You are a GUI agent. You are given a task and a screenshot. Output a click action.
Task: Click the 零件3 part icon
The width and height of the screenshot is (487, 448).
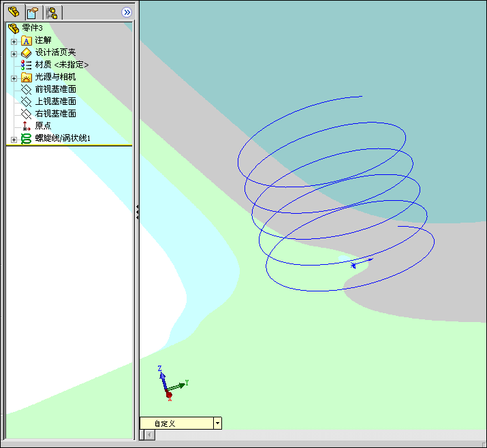point(14,28)
